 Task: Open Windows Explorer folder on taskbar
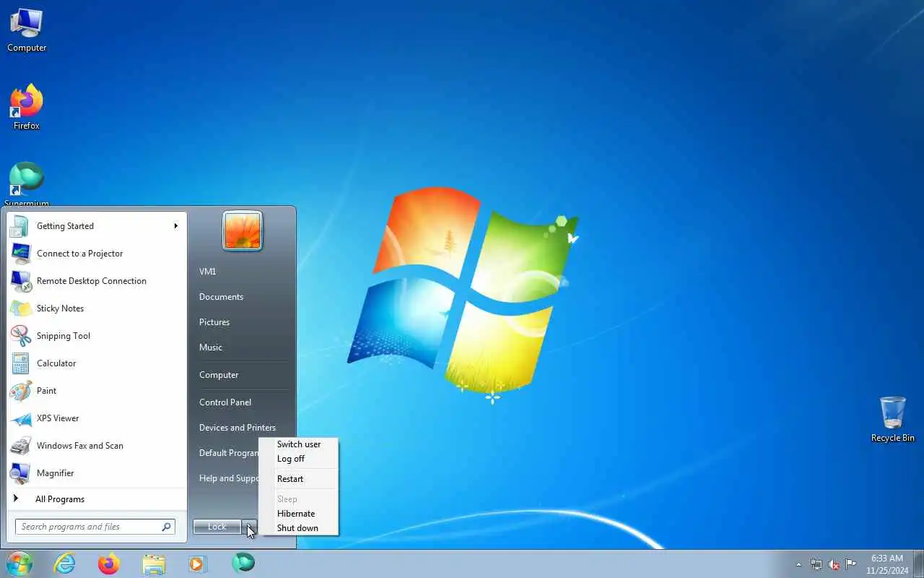[x=154, y=564]
